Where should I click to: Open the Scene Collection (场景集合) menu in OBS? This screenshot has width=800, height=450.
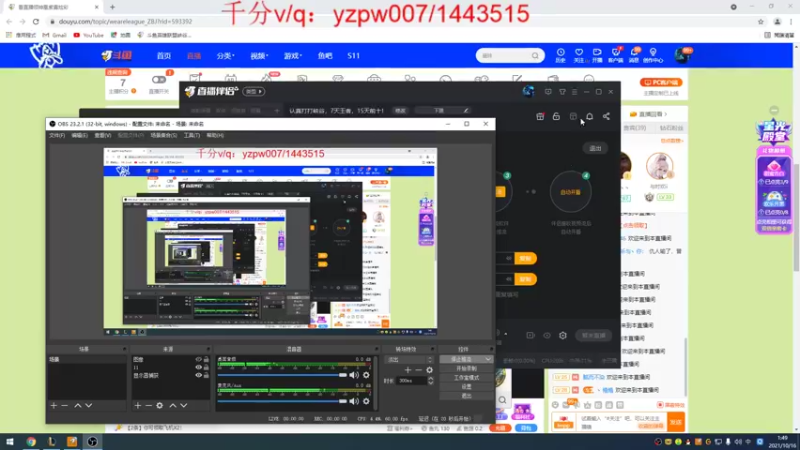coord(163,135)
